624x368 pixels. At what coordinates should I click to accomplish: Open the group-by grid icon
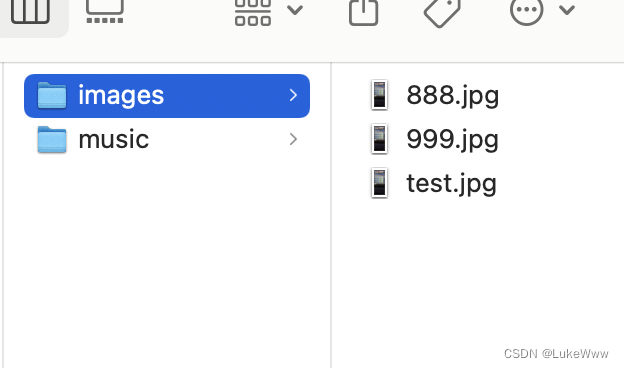tap(253, 12)
